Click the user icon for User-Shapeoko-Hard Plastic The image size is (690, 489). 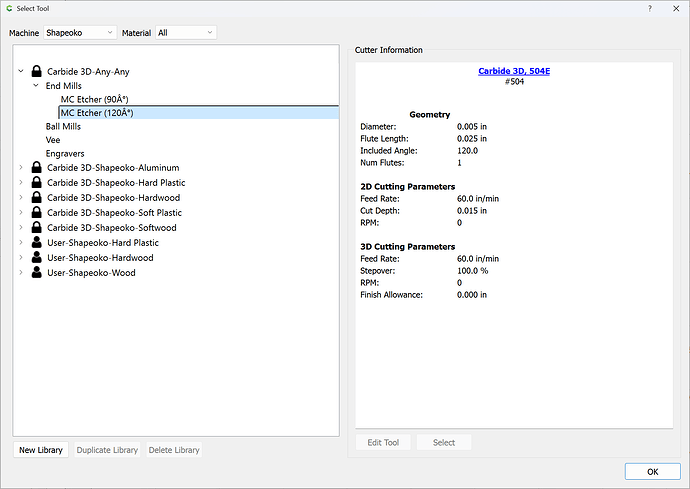coord(37,243)
